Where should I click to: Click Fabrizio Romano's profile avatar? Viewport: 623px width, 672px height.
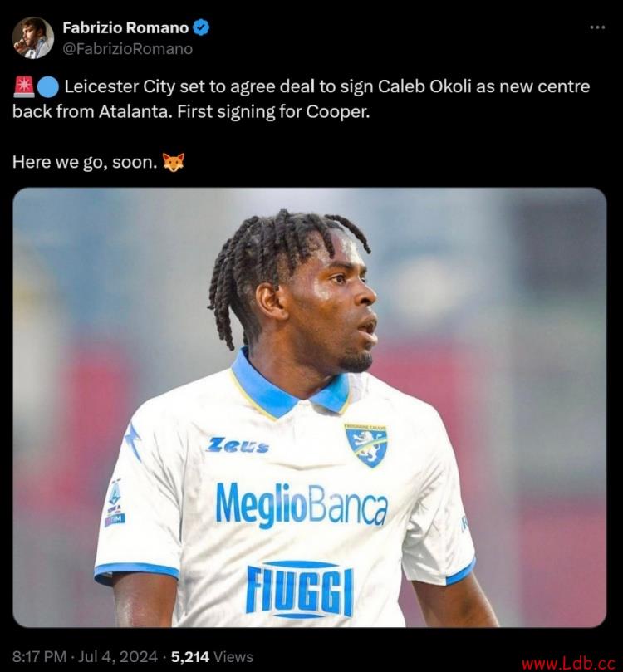[x=33, y=37]
